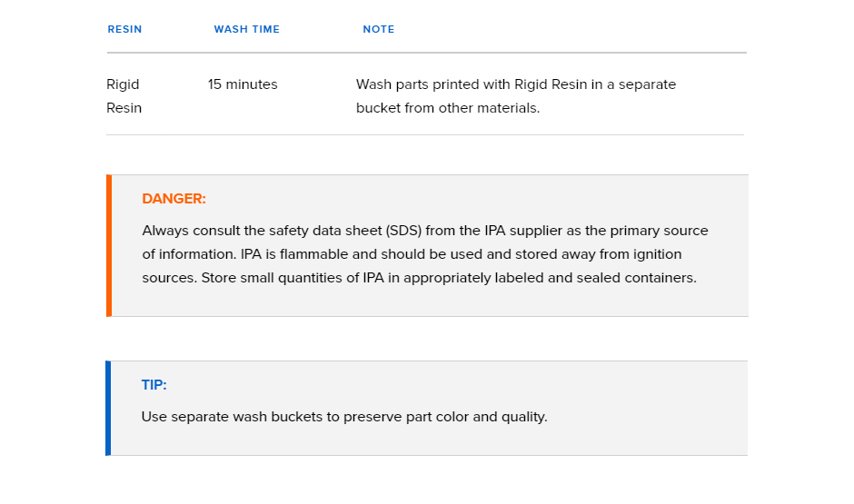The image size is (854, 504).
Task: Click the safety data sheet (SDS) sentence
Action: tap(425, 231)
